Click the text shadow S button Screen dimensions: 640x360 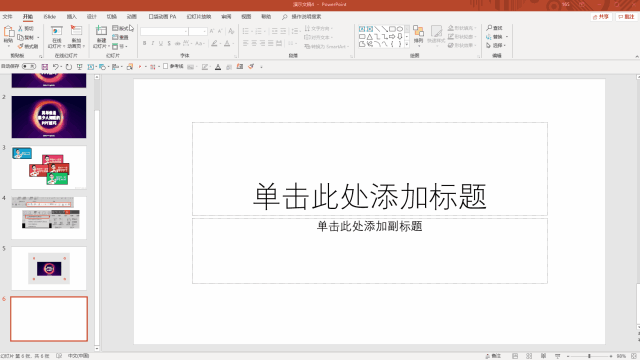tap(169, 43)
